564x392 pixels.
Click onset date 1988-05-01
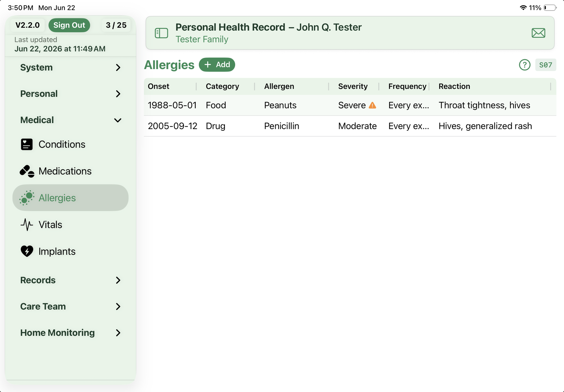(x=172, y=105)
